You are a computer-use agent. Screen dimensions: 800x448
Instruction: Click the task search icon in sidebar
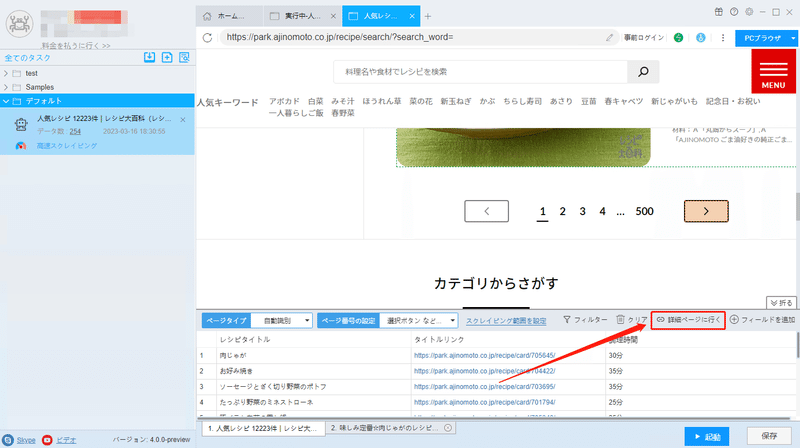click(x=184, y=57)
